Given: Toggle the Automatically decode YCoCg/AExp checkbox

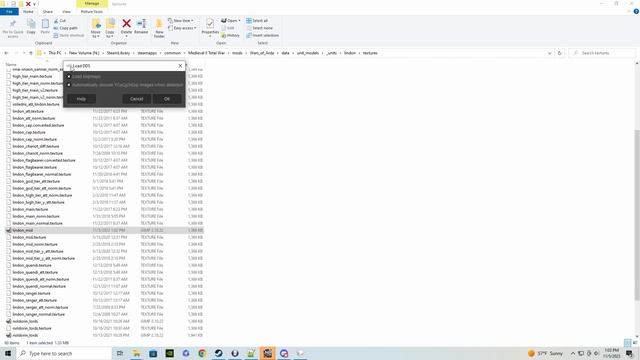Looking at the screenshot, I should tap(69, 85).
